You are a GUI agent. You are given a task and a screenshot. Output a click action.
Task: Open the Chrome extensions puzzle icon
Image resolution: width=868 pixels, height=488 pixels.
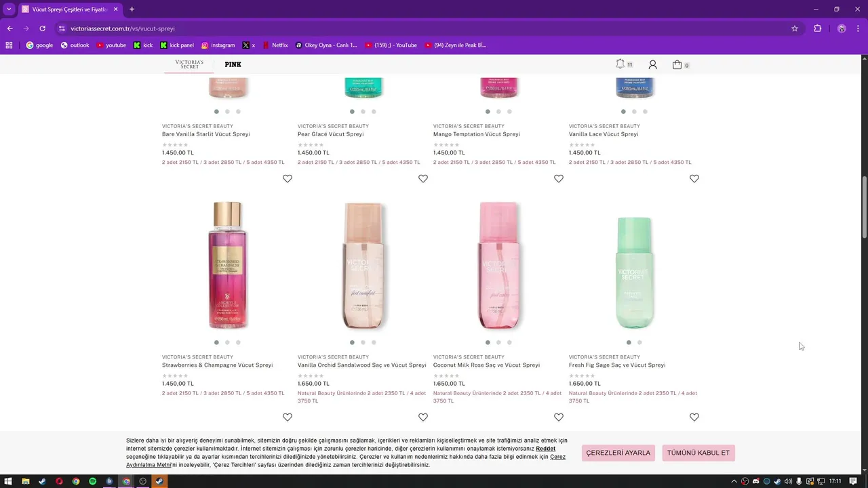click(817, 28)
